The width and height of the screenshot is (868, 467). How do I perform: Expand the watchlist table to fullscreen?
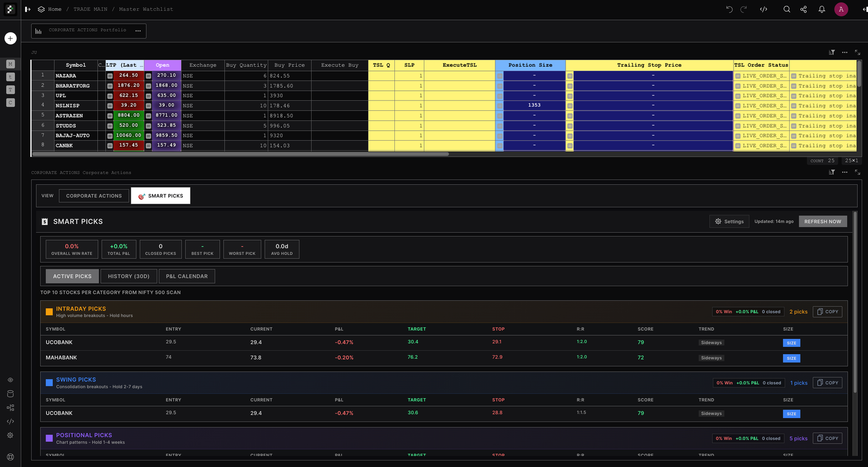(x=858, y=52)
